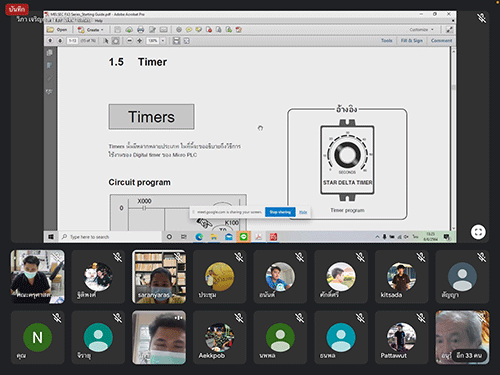Click the next page down arrow
Image resolution: width=500 pixels, height=375 pixels.
[60, 41]
